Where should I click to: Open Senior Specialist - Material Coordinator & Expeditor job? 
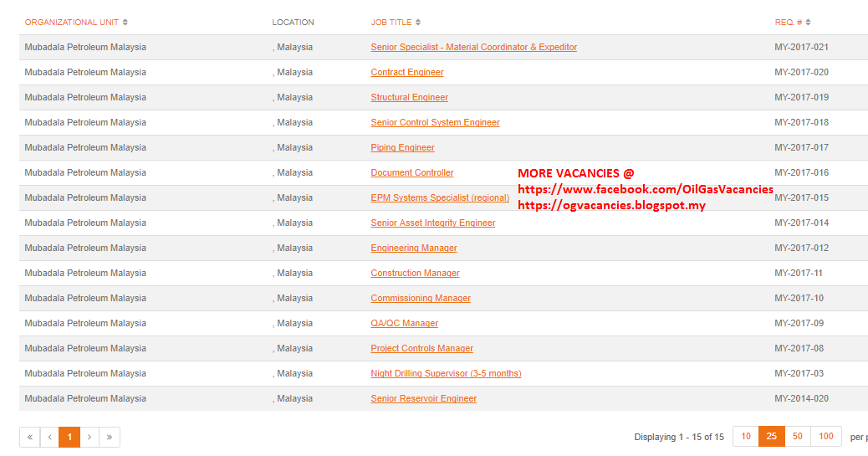[474, 47]
